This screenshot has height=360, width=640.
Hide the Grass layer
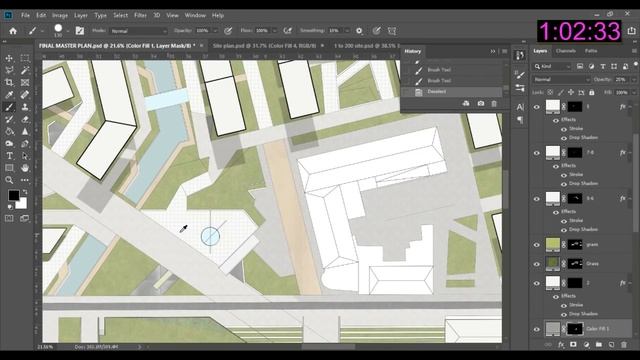click(x=536, y=264)
